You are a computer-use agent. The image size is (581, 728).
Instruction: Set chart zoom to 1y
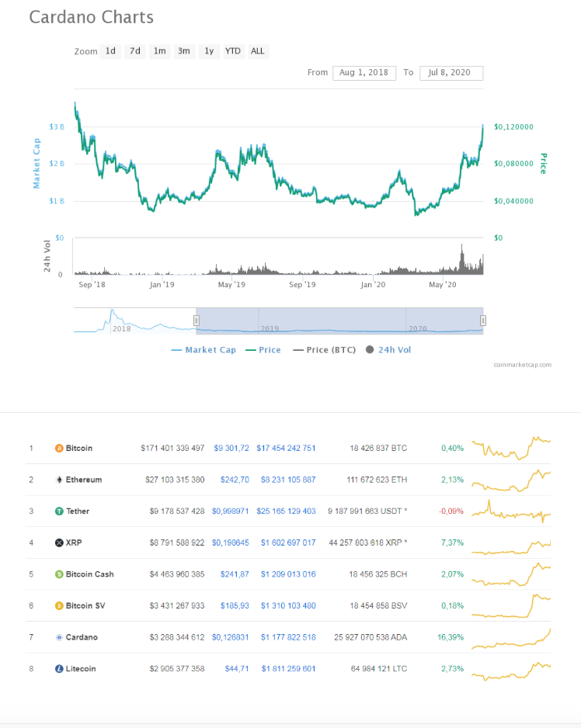pyautogui.click(x=209, y=51)
